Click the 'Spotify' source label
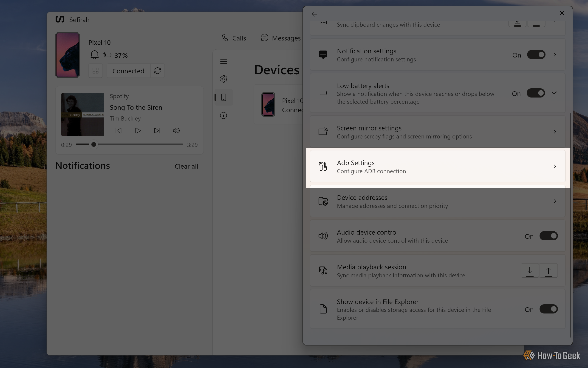 point(119,96)
